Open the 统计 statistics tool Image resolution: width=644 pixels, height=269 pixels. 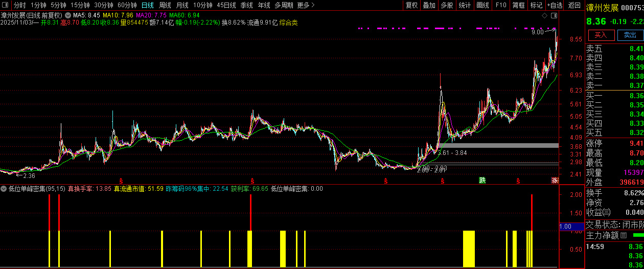[x=465, y=5]
